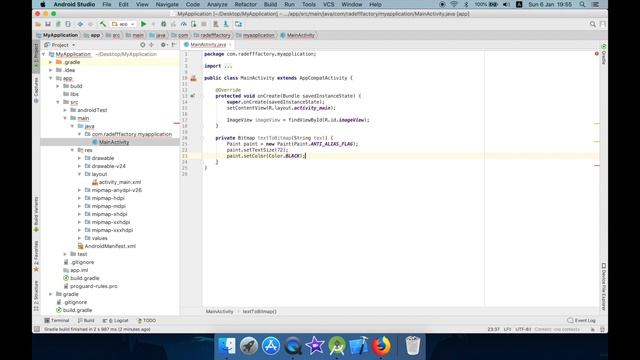Select mipmap-xxxhdpi folder
640x360 pixels.
coord(112,230)
